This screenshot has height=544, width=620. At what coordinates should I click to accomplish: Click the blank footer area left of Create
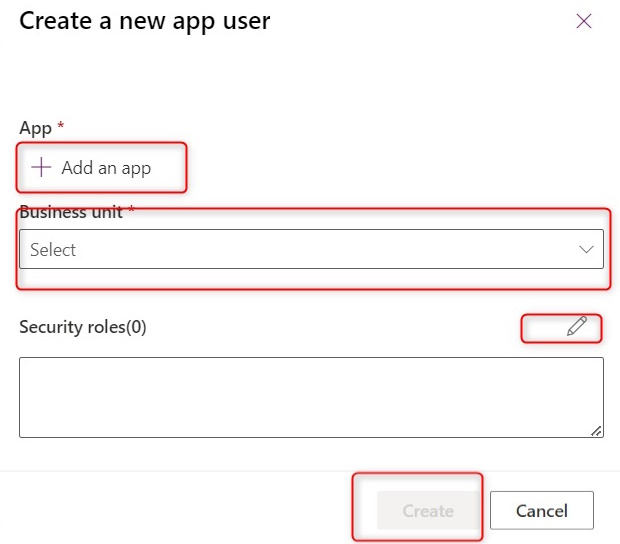pos(180,510)
